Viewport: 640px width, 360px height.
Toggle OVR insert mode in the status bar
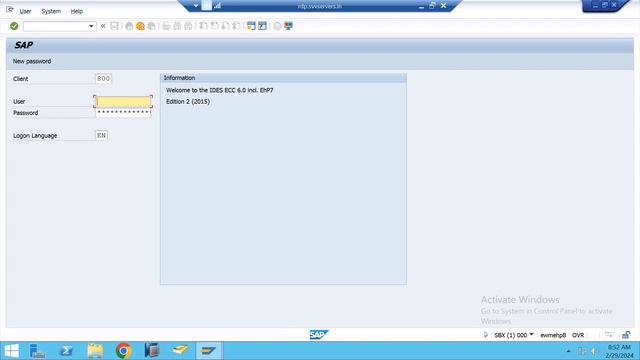click(x=578, y=335)
